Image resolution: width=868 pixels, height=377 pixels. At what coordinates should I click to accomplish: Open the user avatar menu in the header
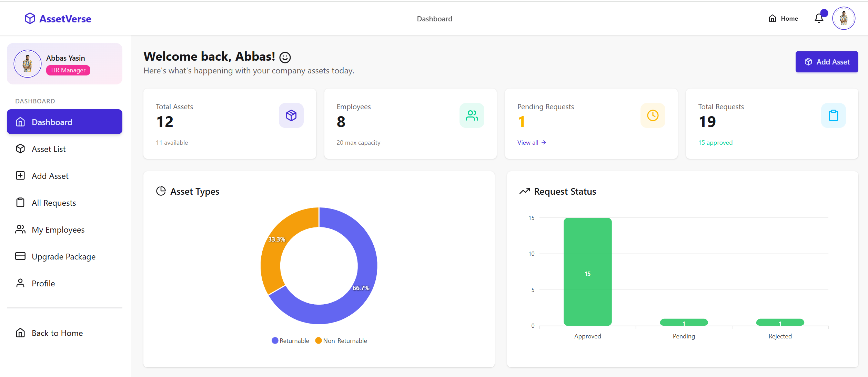tap(843, 18)
